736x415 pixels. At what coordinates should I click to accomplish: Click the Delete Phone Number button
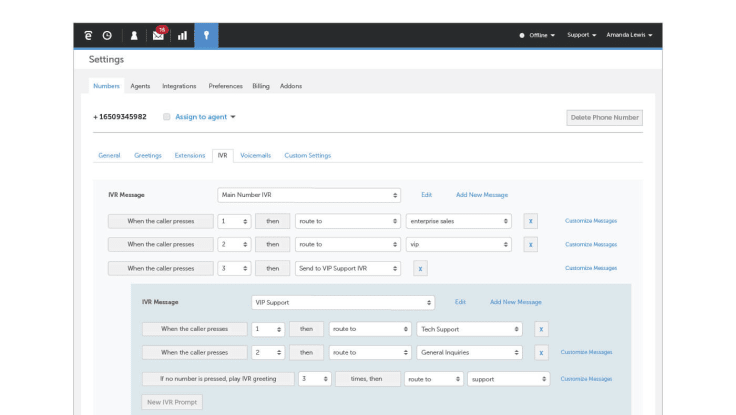(x=605, y=118)
